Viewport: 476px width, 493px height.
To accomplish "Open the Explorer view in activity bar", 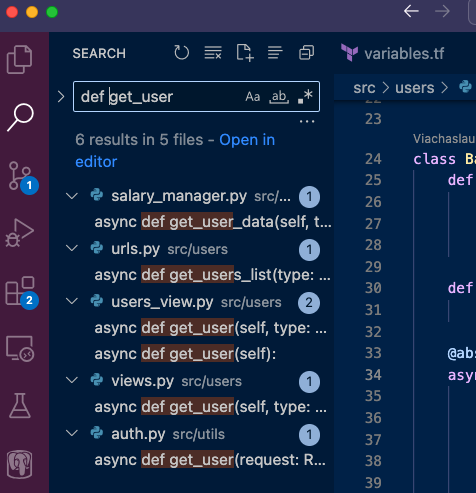I will (x=19, y=59).
